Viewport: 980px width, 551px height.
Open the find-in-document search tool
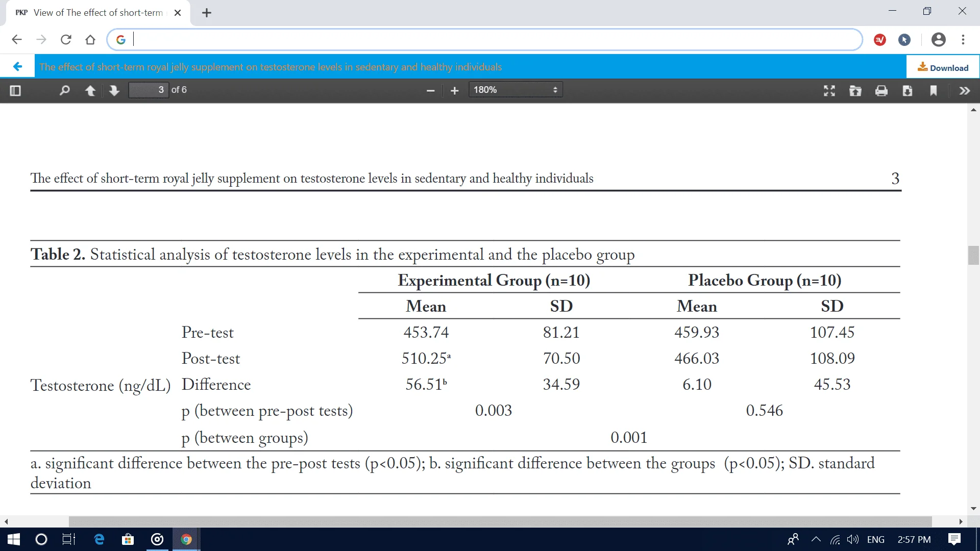coord(64,91)
